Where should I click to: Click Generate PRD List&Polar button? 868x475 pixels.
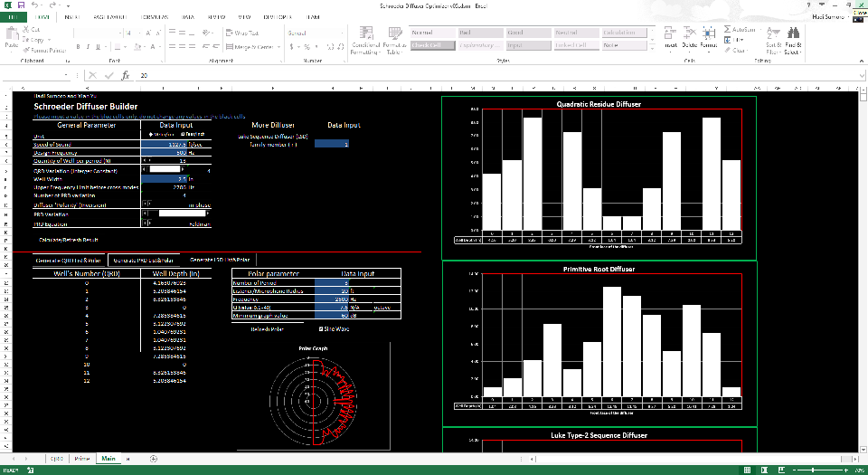pos(144,260)
